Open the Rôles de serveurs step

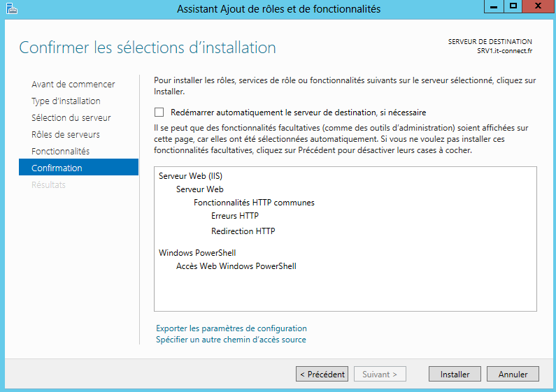[65, 135]
